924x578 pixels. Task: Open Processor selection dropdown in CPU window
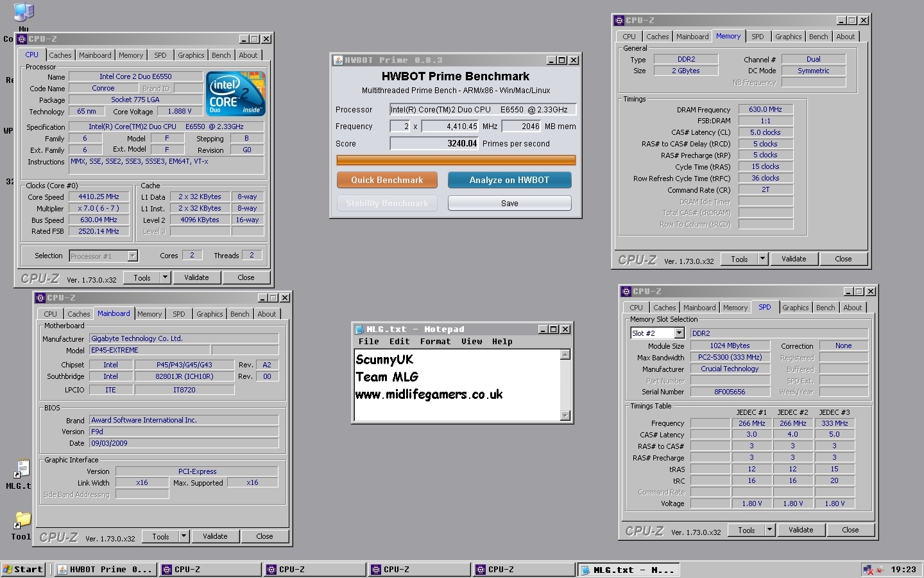(x=132, y=256)
